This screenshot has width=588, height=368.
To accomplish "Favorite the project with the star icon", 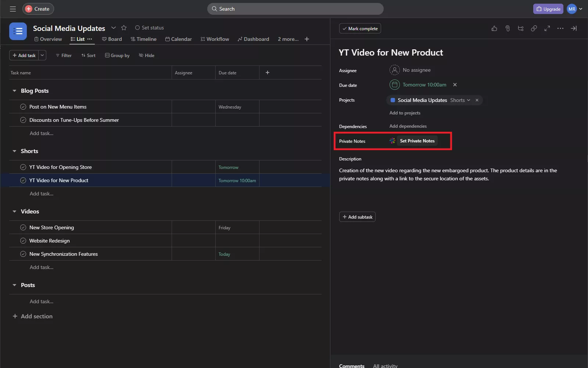I will click(x=124, y=28).
